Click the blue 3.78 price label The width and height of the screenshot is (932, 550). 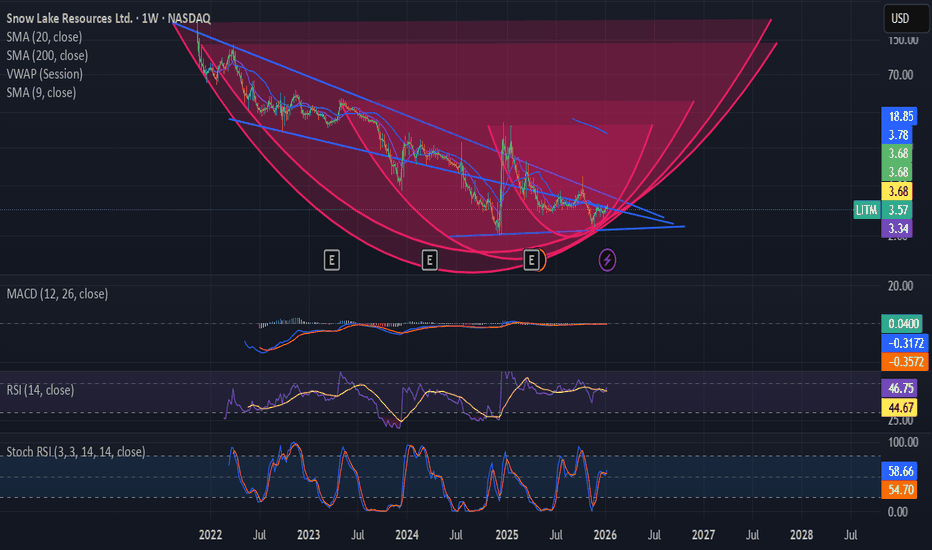[x=899, y=134]
